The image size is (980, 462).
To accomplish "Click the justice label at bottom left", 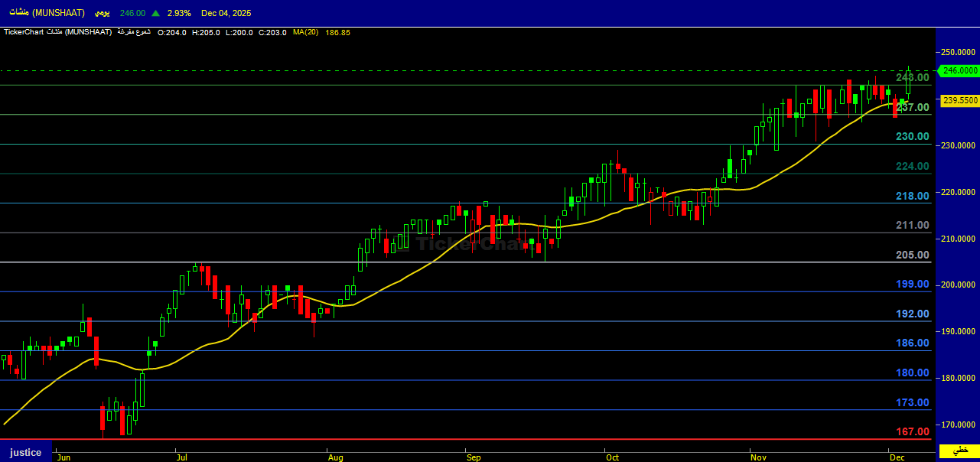I will pyautogui.click(x=25, y=452).
